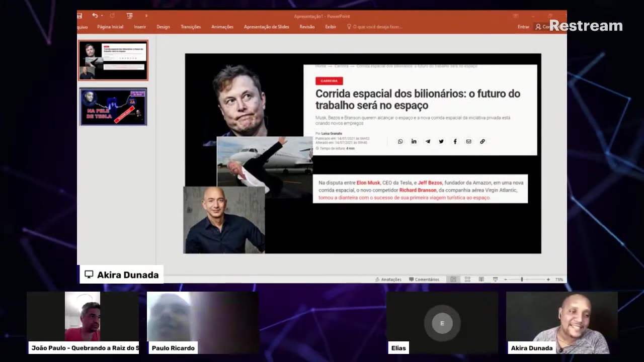The width and height of the screenshot is (644, 362).
Task: Open the Exibir ribbon tab
Action: click(x=331, y=27)
